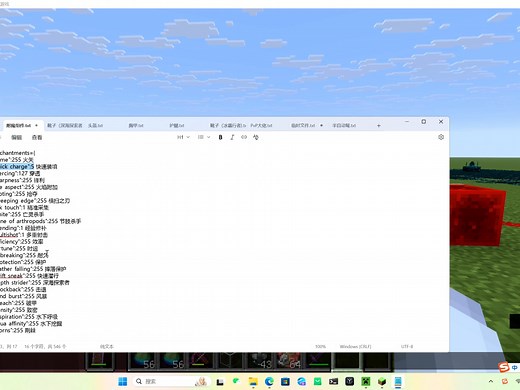
Task: Click the UTF-8 encoding indicator
Action: (x=407, y=347)
